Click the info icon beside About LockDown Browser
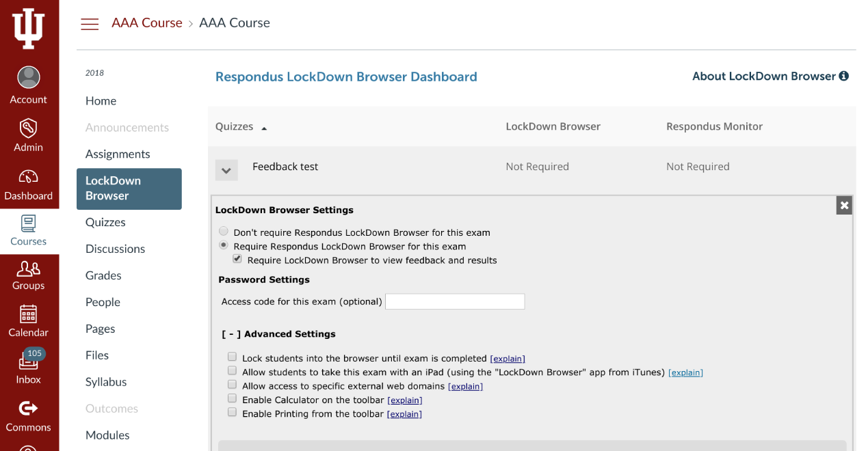The image size is (868, 451). pyautogui.click(x=844, y=76)
